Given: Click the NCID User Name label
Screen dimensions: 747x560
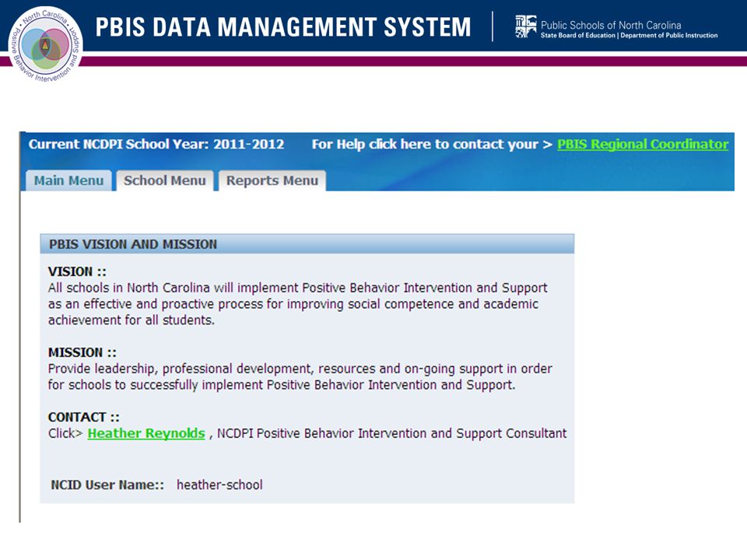Looking at the screenshot, I should 107,485.
